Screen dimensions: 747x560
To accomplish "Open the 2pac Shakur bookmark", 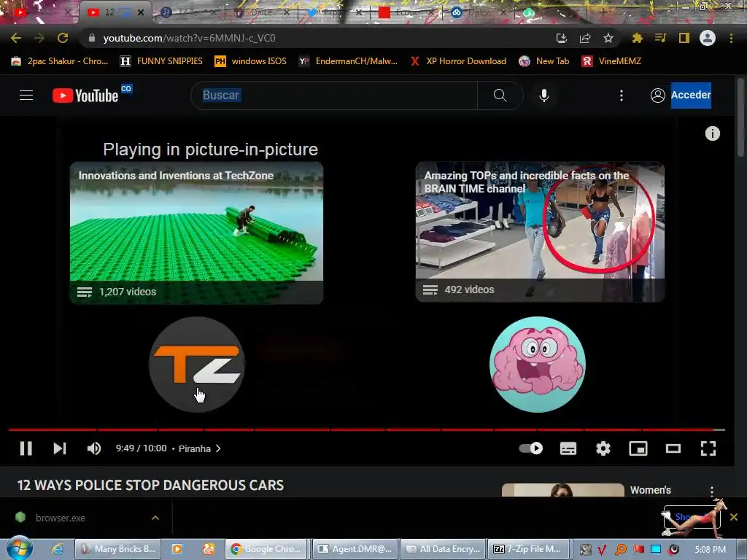I will click(60, 61).
